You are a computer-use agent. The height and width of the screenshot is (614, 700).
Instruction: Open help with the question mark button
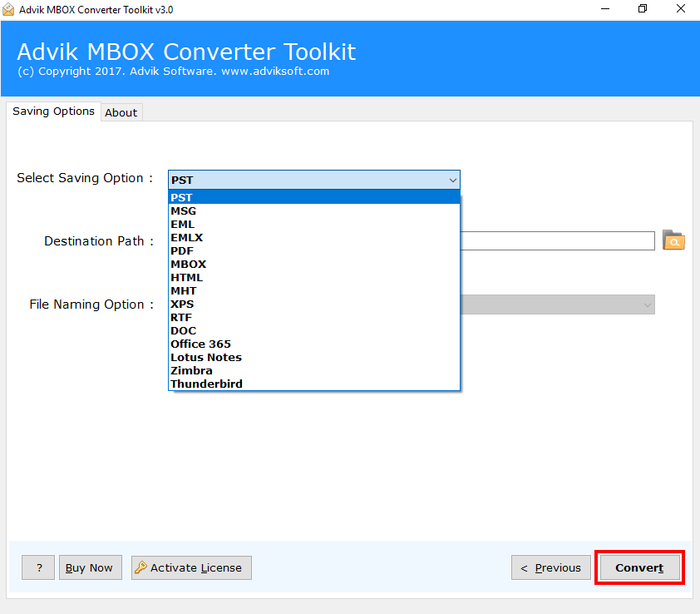(38, 567)
